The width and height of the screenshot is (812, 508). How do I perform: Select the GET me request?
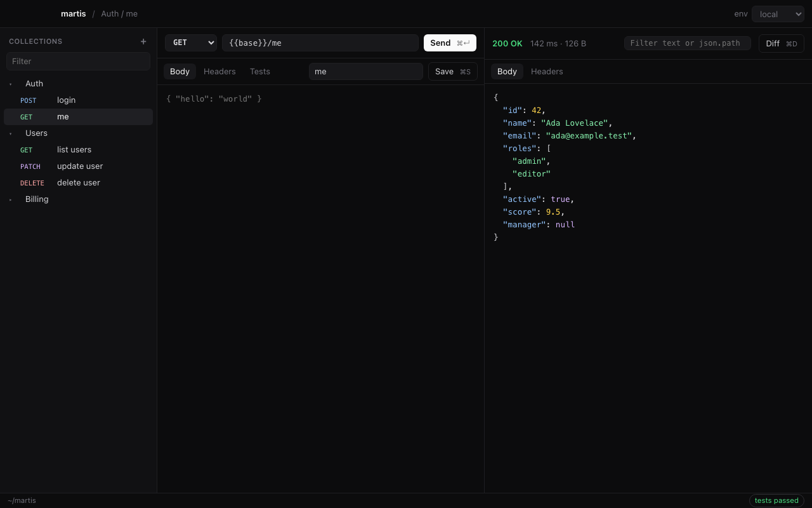coord(79,117)
